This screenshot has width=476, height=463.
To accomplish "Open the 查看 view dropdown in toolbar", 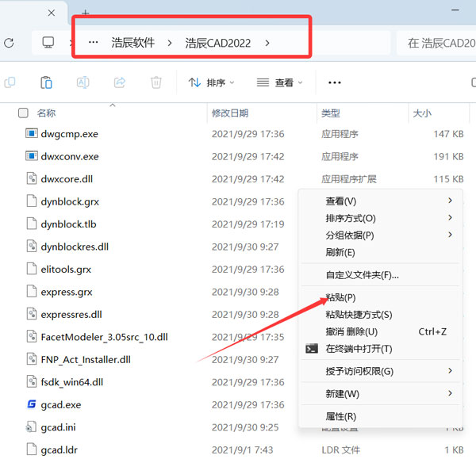I will 280,82.
